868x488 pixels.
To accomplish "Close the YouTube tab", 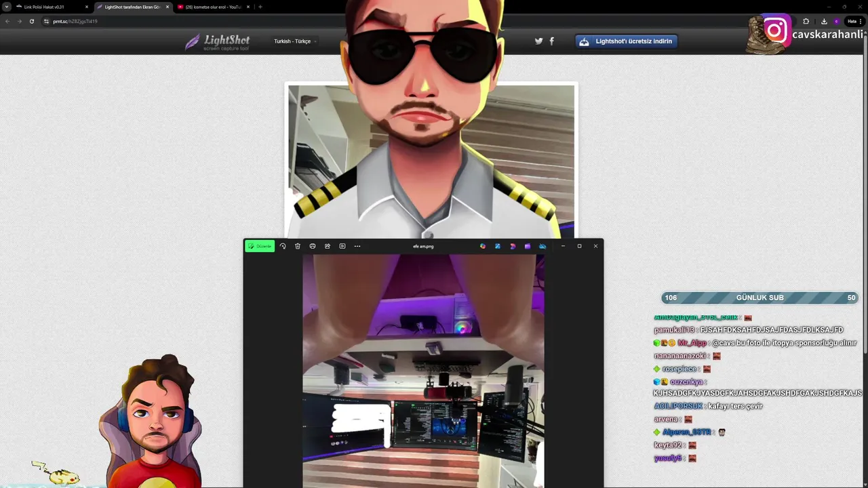I will [x=248, y=7].
